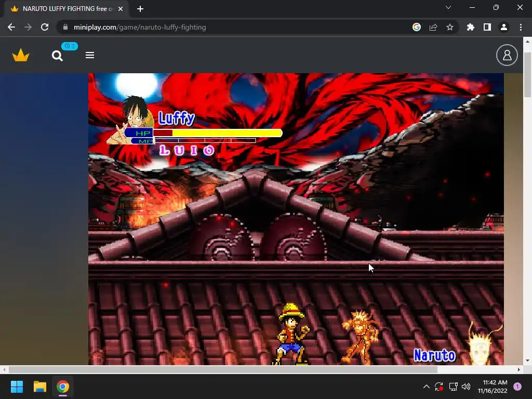Open Chrome profile avatar button
Viewport: 532px width, 399px height.
[504, 27]
